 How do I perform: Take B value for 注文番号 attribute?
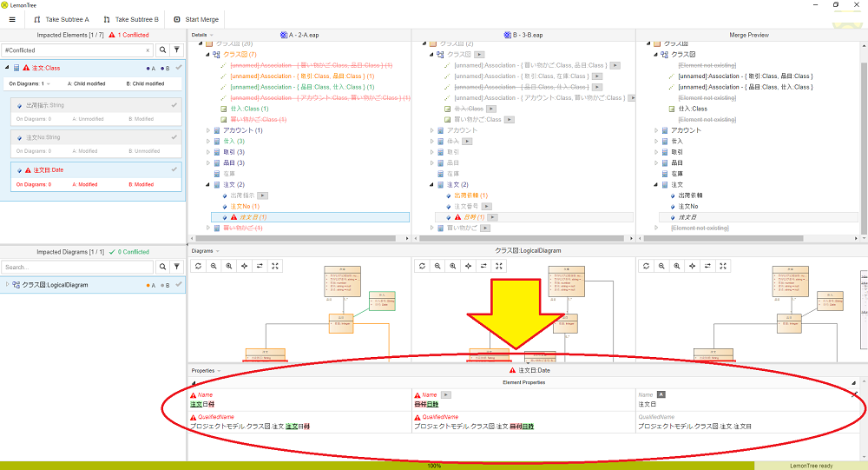[487, 206]
